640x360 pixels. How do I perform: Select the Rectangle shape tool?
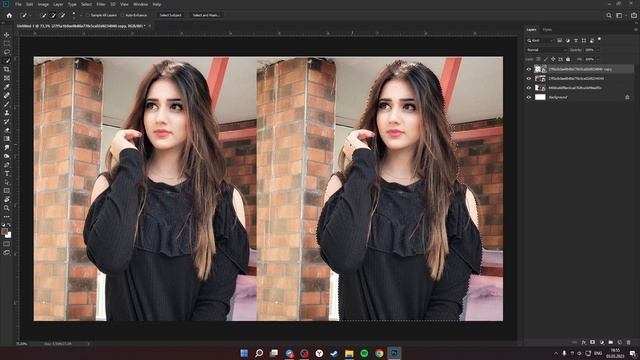click(7, 191)
